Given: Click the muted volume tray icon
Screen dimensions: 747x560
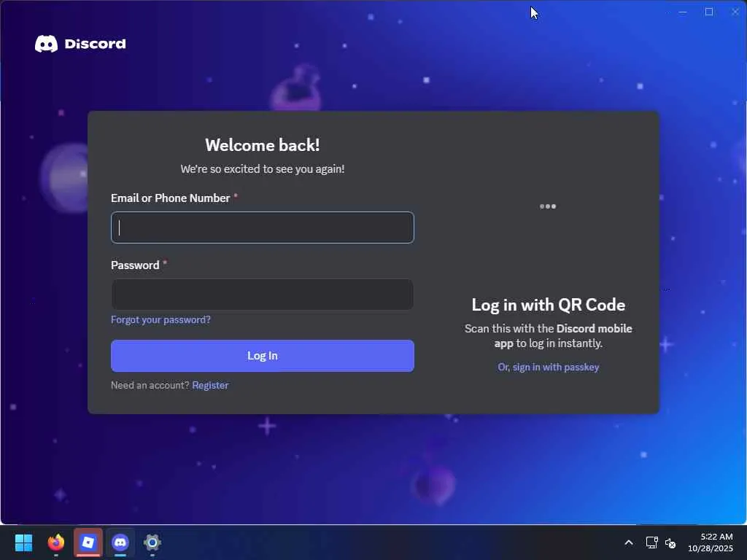Looking at the screenshot, I should point(670,542).
